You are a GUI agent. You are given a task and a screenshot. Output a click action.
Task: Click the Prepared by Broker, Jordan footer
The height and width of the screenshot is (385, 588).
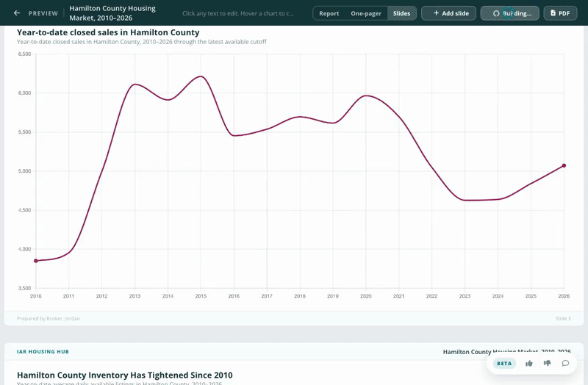pyautogui.click(x=49, y=319)
